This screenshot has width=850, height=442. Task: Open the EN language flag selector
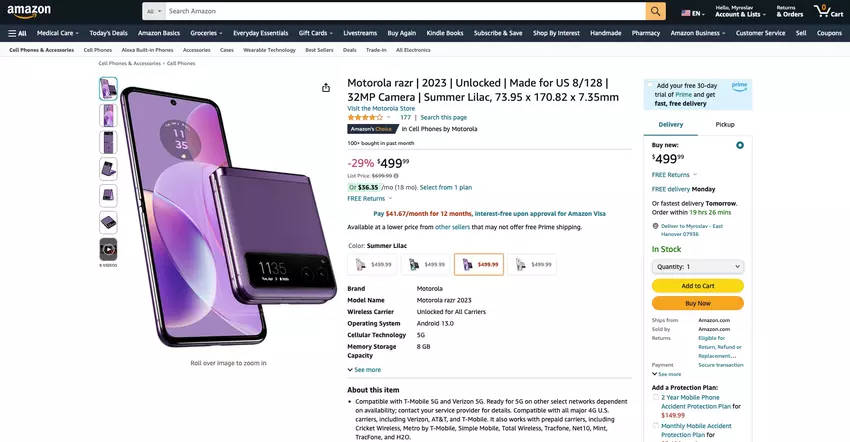[692, 13]
